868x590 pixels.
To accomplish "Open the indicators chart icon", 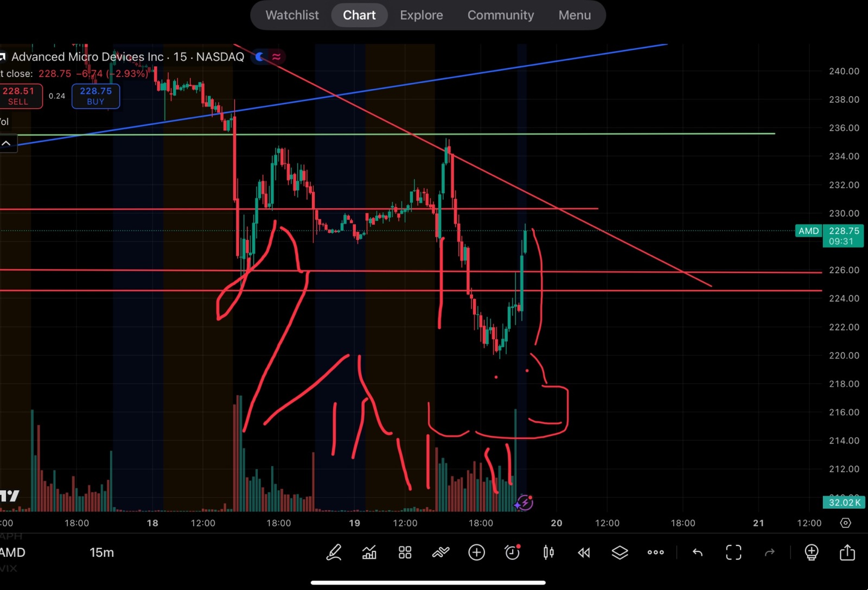I will coord(369,553).
